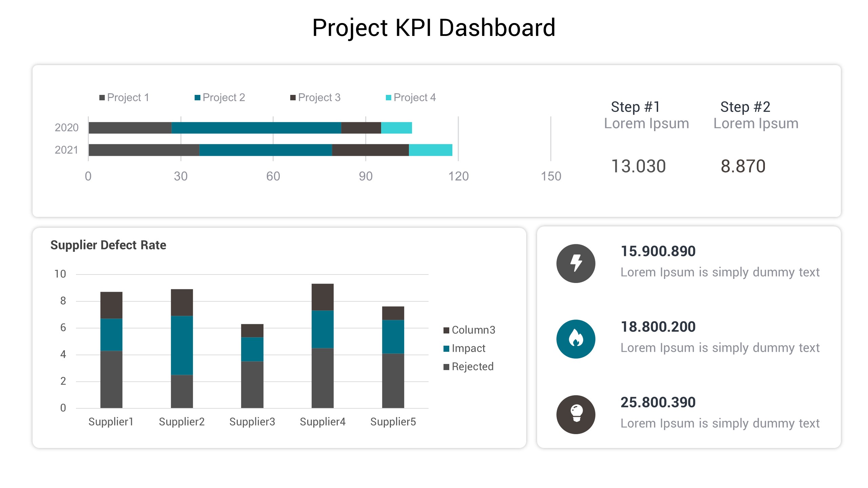Select the Rejected legend entry
868x488 pixels.
(x=469, y=367)
